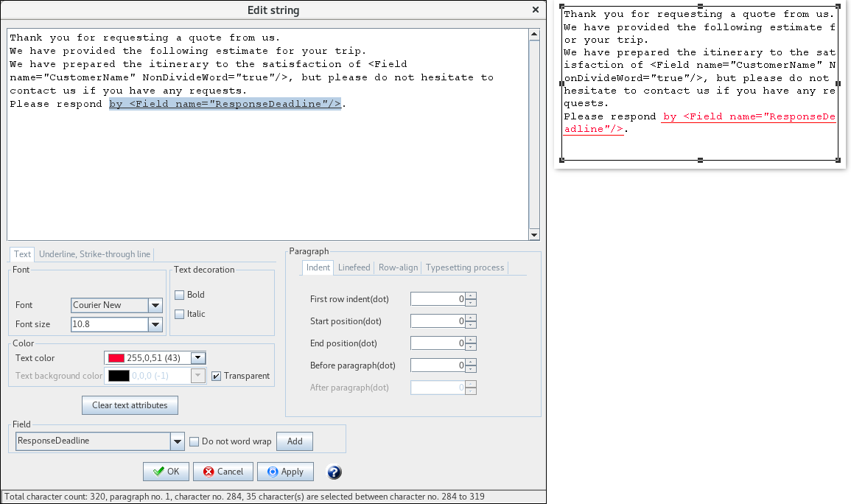
Task: Open the Linefeed paragraph tab
Action: (354, 267)
